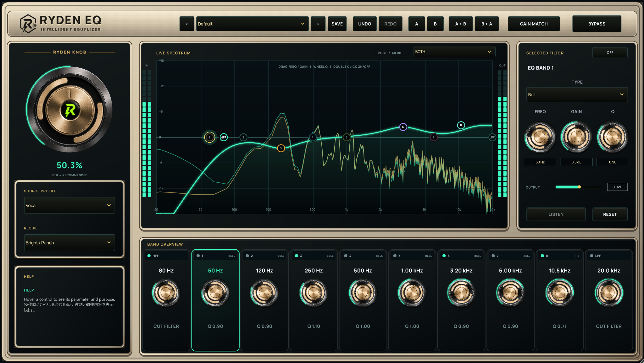Click the 0.90 Q value field
Viewport: 644px width, 363px height.
613,162
